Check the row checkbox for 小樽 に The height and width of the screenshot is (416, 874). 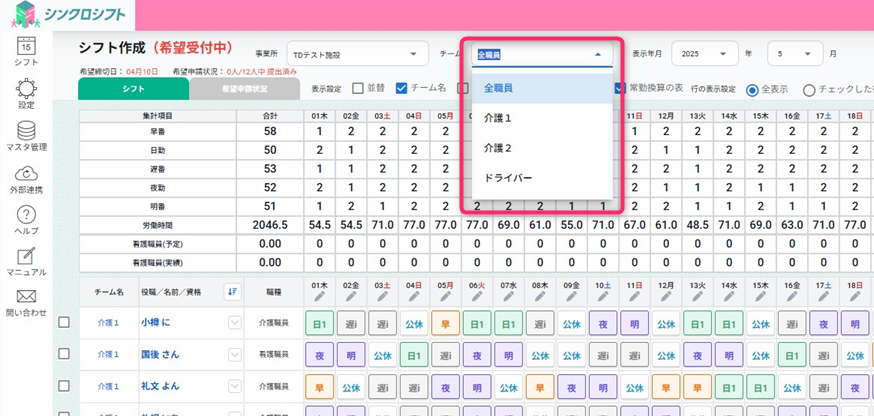pos(64,322)
